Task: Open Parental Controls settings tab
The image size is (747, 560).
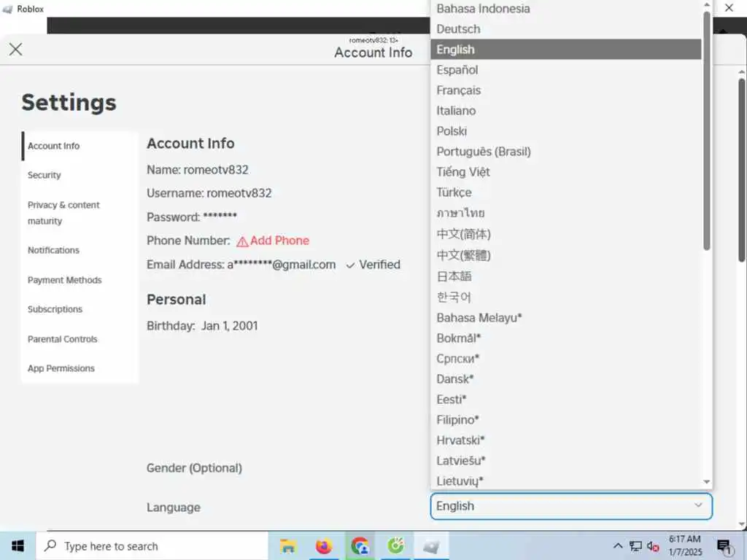Action: click(80, 340)
